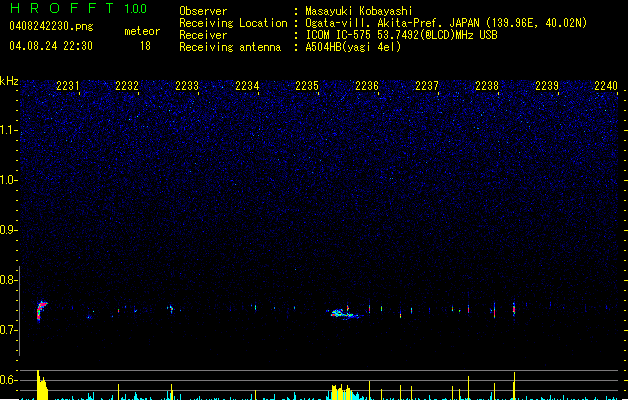The image size is (629, 400).
Task: Click the long meteor echo before 2236
Action: pyautogui.click(x=343, y=313)
